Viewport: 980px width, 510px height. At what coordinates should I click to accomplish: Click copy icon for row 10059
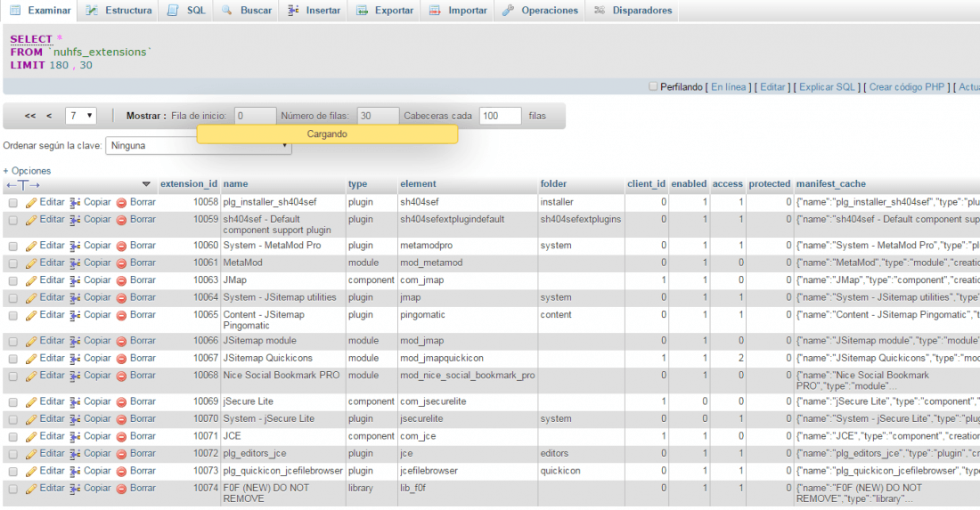[75, 221]
